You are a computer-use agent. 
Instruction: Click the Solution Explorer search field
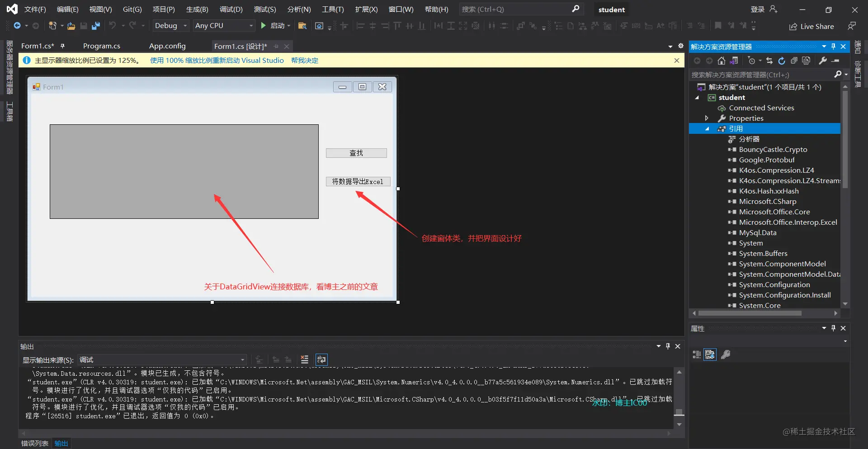[762, 75]
